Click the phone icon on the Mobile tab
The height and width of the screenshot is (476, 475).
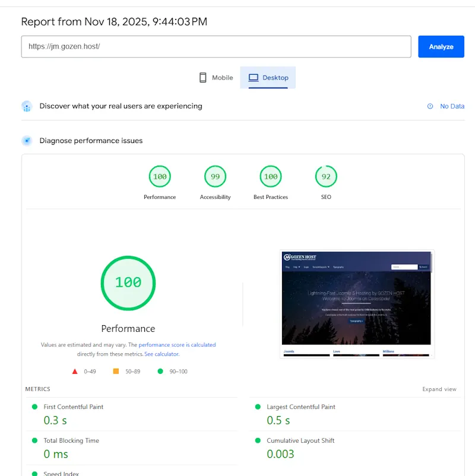[x=202, y=77]
